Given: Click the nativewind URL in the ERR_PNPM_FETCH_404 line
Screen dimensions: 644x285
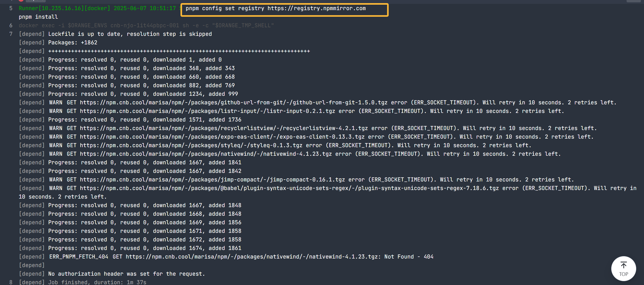Looking at the screenshot, I should pos(252,257).
